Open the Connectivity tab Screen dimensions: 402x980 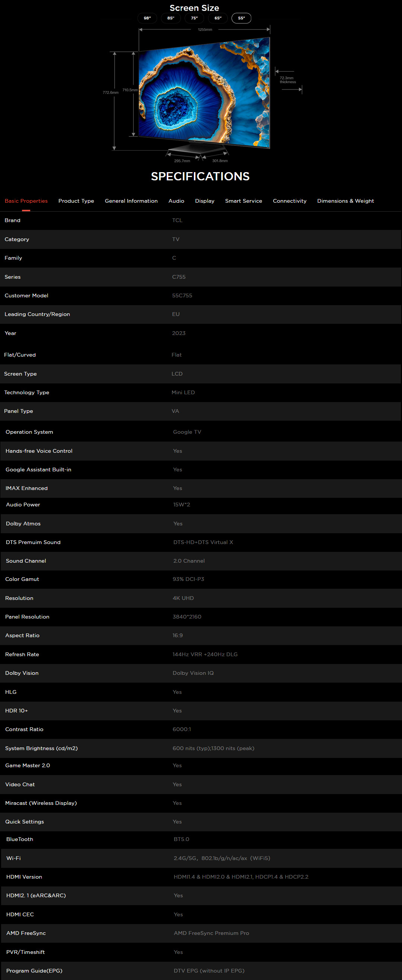[x=290, y=201]
